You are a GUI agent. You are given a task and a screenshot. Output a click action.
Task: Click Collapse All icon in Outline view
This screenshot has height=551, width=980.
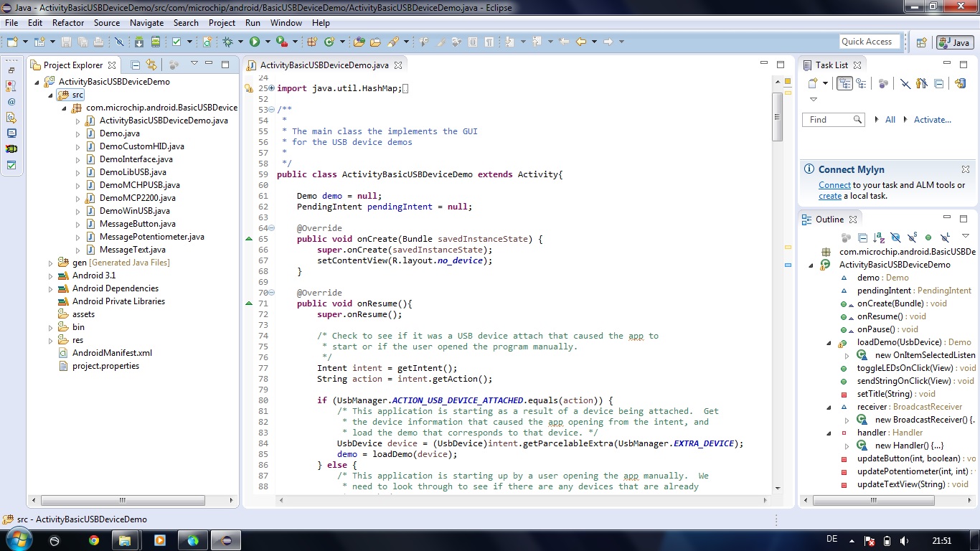point(863,237)
